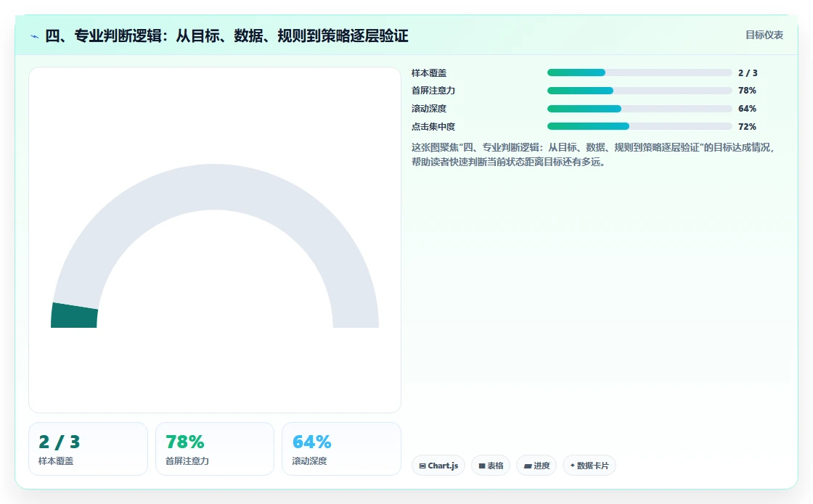
Task: Click the 目标仪表 label in the header
Action: coord(764,35)
